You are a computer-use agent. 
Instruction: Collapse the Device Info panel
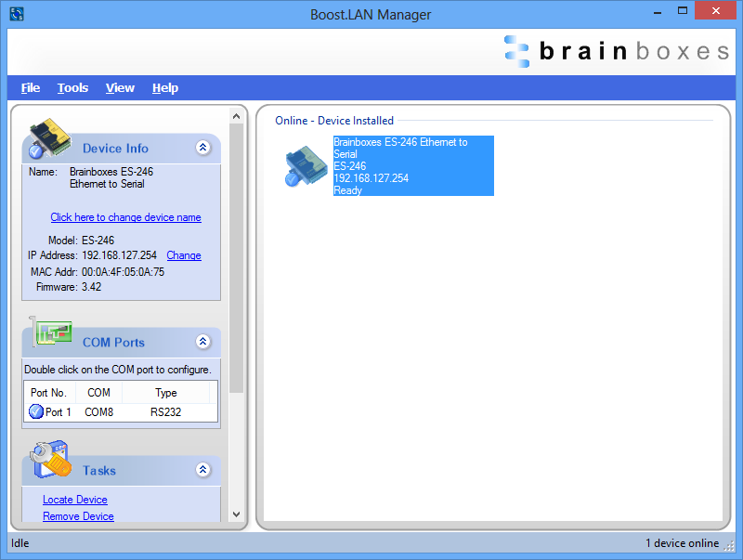tap(202, 147)
